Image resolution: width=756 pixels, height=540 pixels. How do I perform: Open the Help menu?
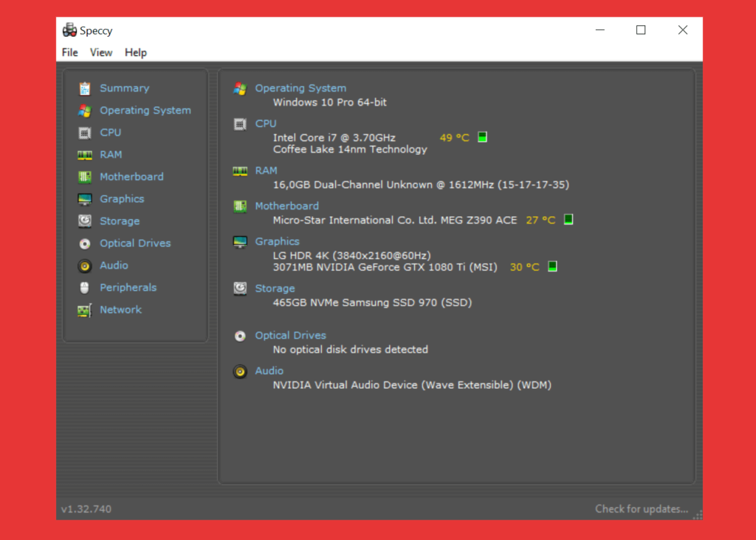tap(136, 52)
